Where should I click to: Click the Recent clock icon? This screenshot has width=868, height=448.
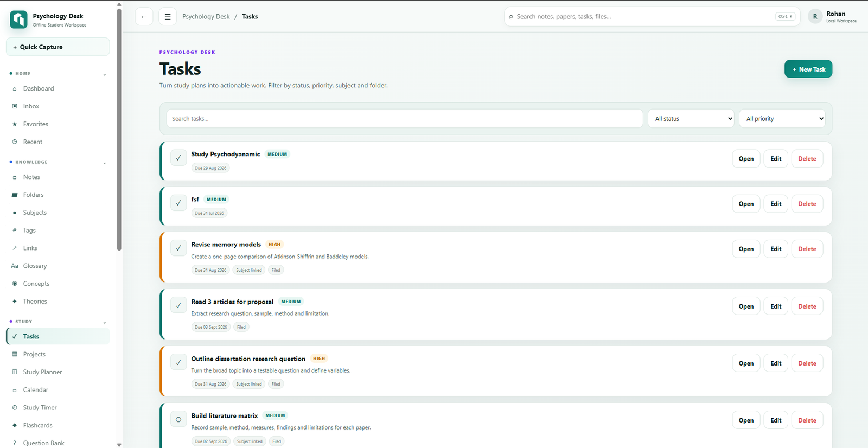[x=15, y=142]
